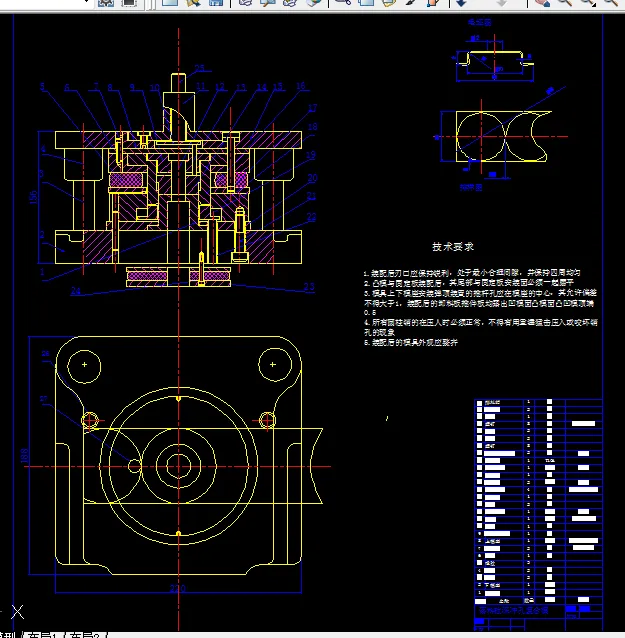Select part balloon number 1 at lower left
Image resolution: width=625 pixels, height=638 pixels.
pos(42,272)
